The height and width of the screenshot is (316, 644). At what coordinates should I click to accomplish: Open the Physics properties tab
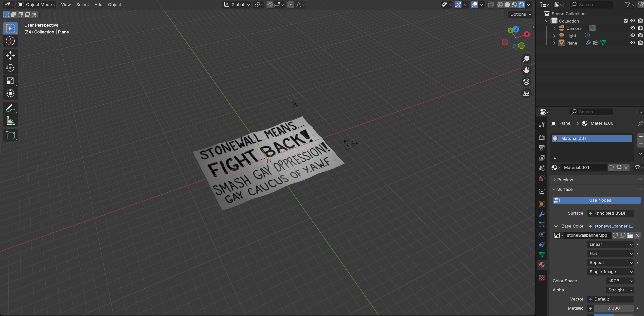tap(542, 234)
